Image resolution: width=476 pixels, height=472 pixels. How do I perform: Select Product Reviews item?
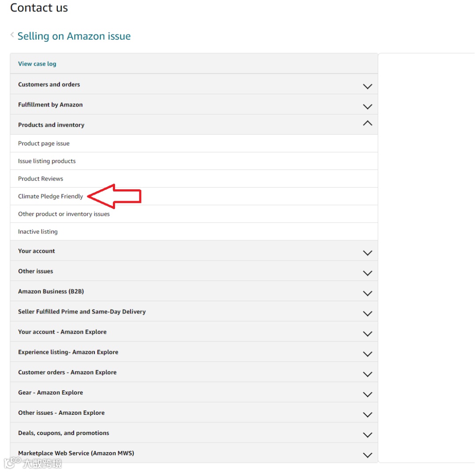(41, 179)
